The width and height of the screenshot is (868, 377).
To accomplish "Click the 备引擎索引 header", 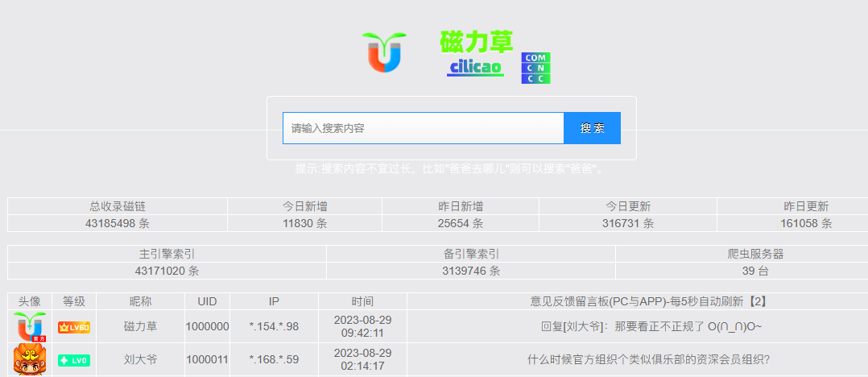I will pos(471,254).
